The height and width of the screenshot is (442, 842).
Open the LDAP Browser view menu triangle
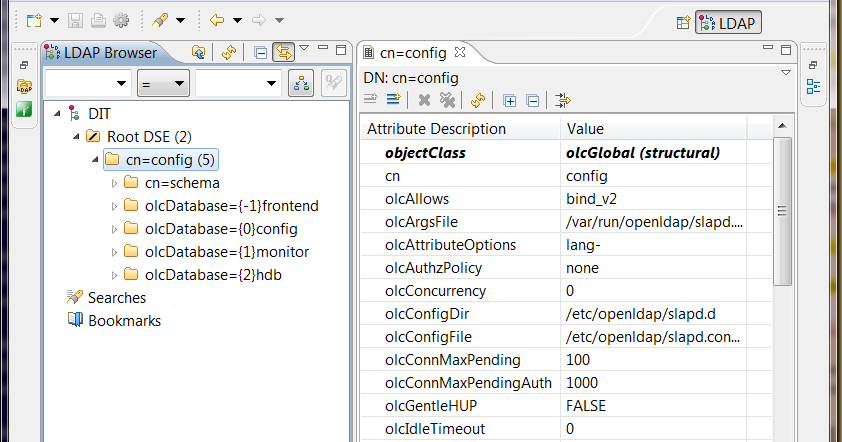tap(304, 48)
